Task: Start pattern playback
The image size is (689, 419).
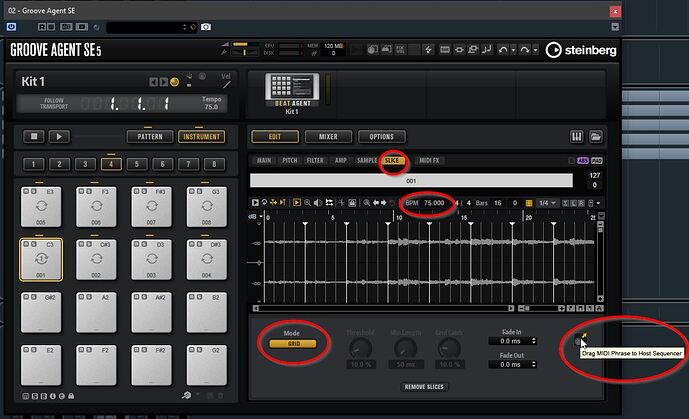Action: coord(59,136)
